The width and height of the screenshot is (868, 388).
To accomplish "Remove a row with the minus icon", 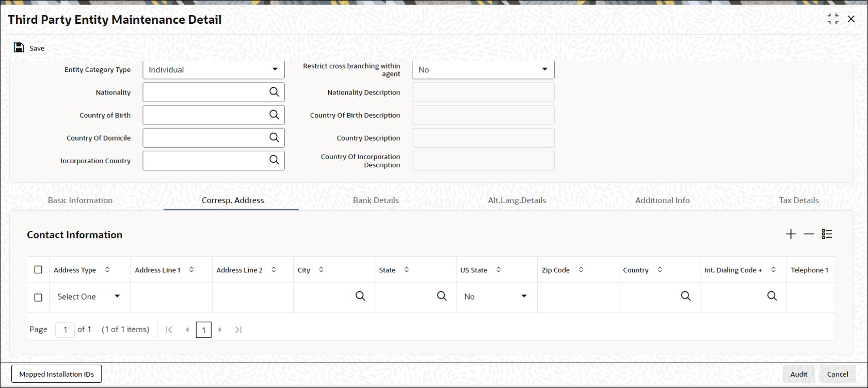I will click(x=809, y=234).
